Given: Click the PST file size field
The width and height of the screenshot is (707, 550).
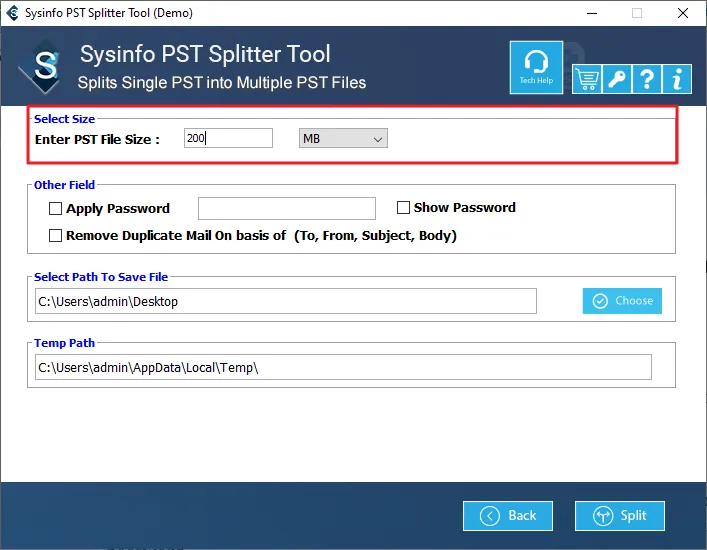Looking at the screenshot, I should 228,138.
